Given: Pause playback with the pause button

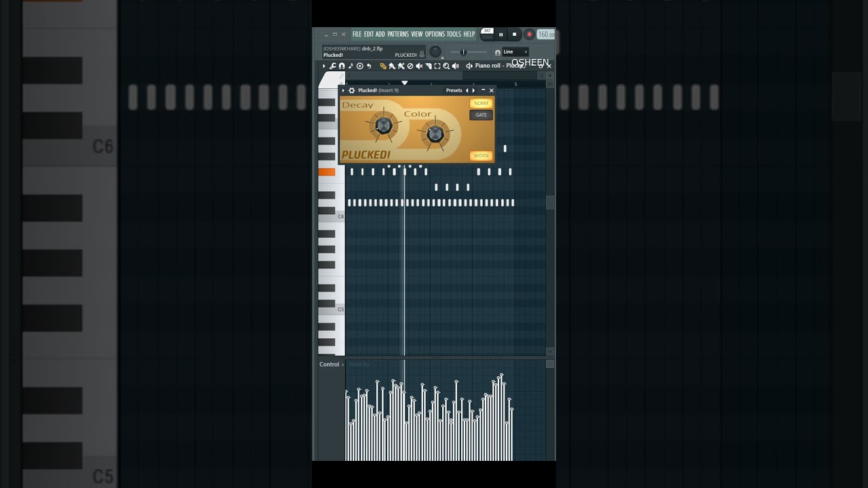Looking at the screenshot, I should pos(501,35).
